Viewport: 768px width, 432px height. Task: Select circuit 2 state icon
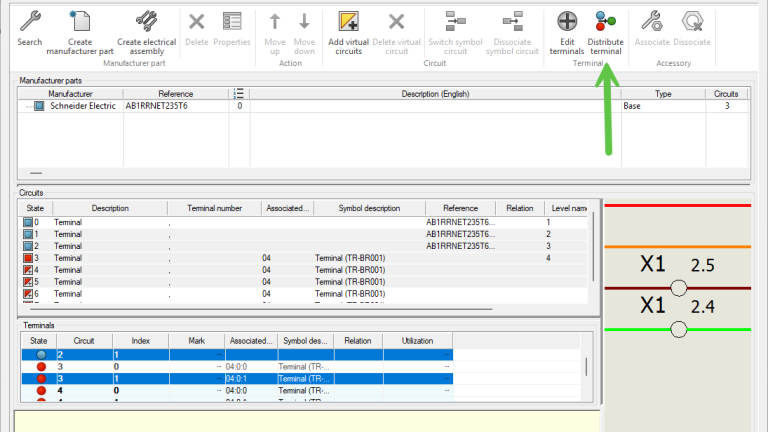pyautogui.click(x=28, y=246)
